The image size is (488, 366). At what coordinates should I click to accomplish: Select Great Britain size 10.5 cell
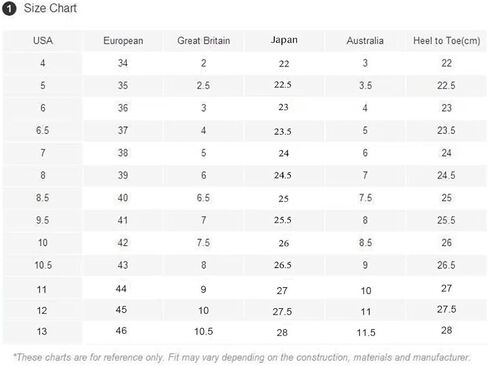point(204,332)
